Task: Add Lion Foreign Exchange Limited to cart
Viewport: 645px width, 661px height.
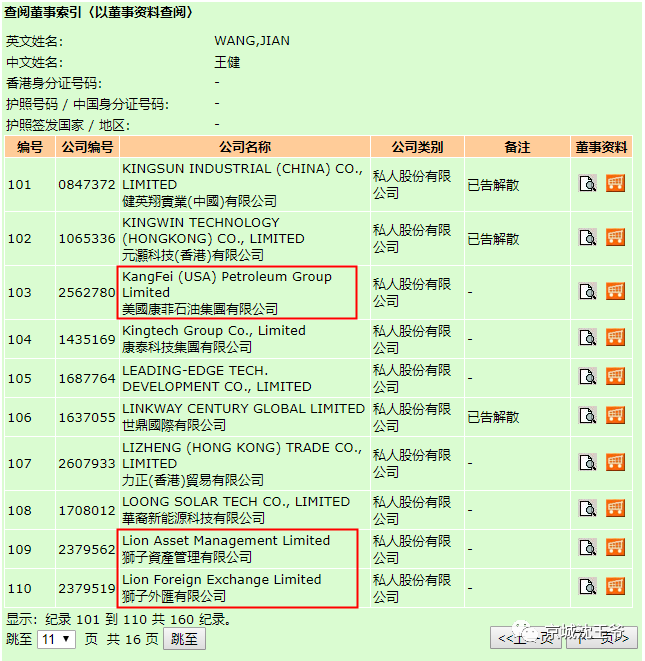Action: 615,587
